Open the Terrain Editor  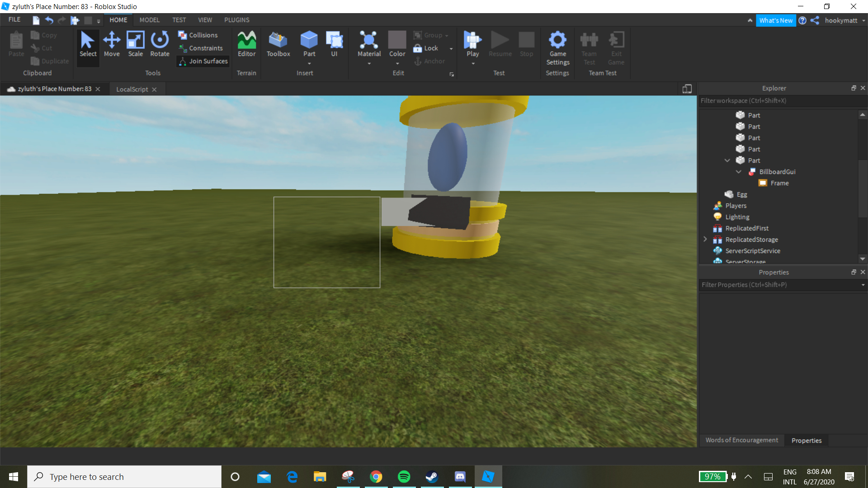(x=246, y=44)
